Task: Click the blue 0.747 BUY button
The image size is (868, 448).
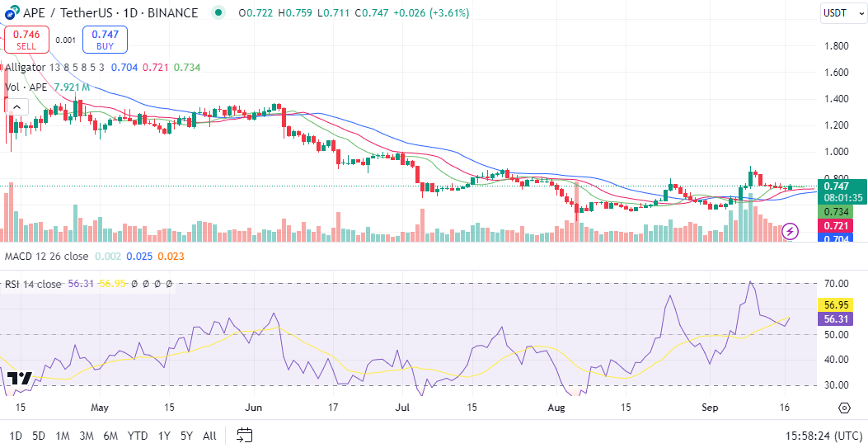Action: 106,40
